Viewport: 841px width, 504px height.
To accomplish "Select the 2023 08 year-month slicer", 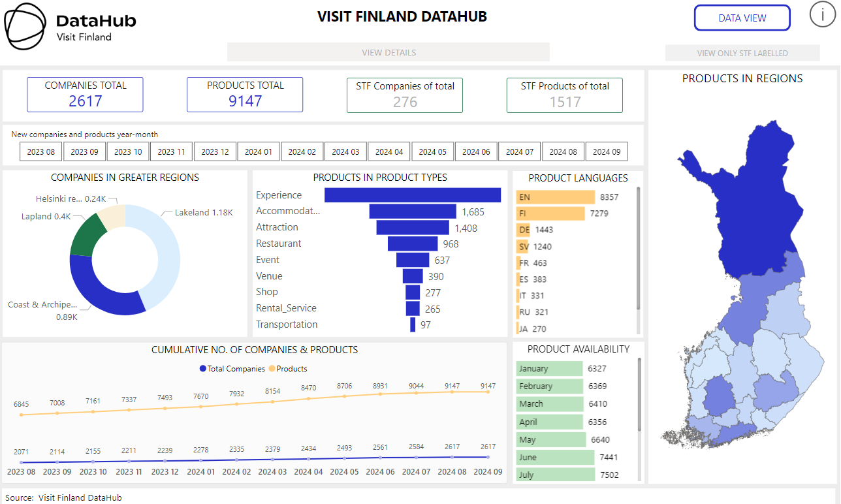I will point(41,151).
